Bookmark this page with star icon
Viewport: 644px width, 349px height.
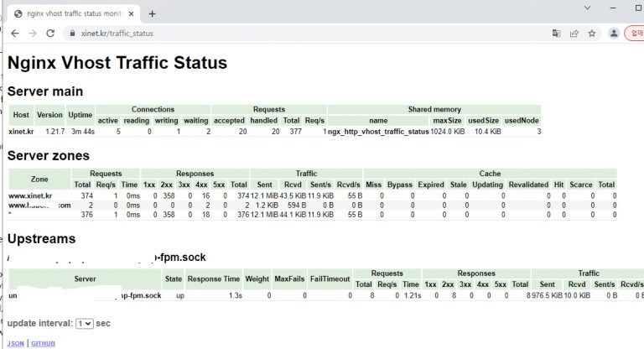click(592, 34)
